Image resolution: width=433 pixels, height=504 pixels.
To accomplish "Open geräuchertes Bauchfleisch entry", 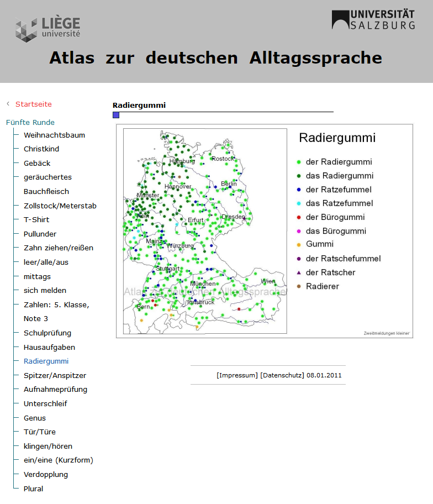I will [47, 184].
